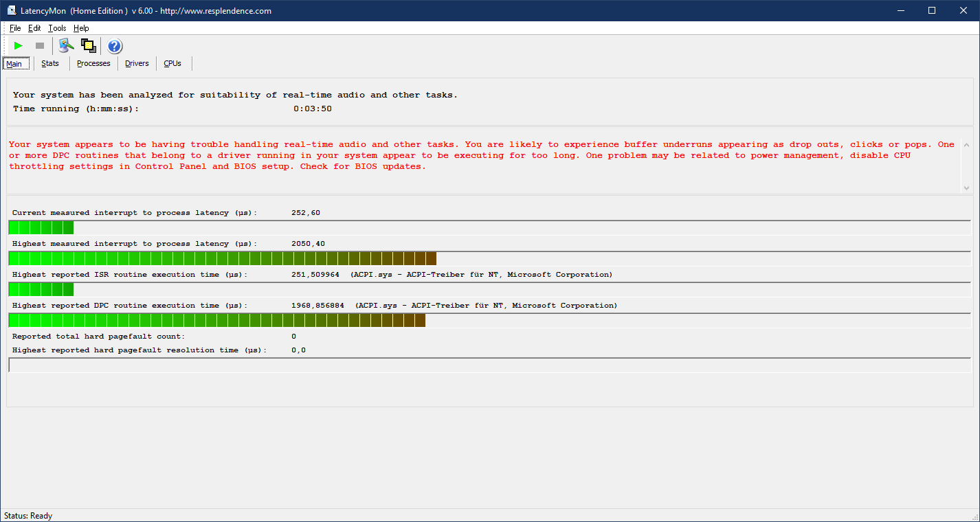Open the Edit menu

click(x=34, y=28)
